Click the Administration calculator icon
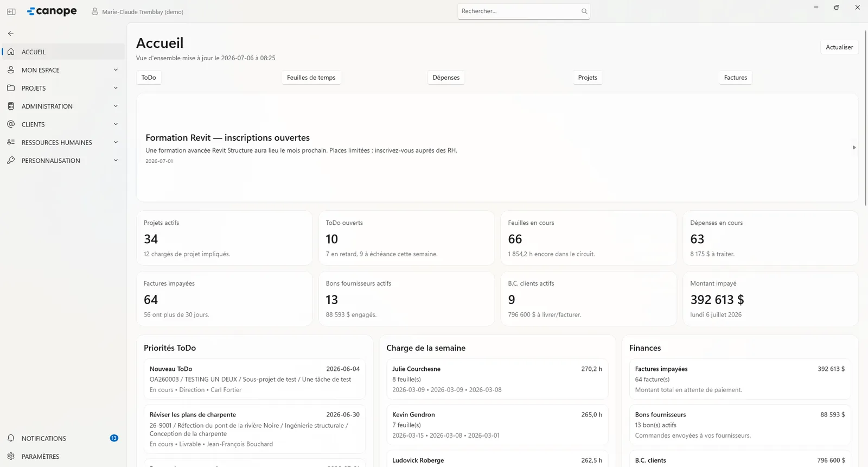The width and height of the screenshot is (868, 467). (x=11, y=106)
